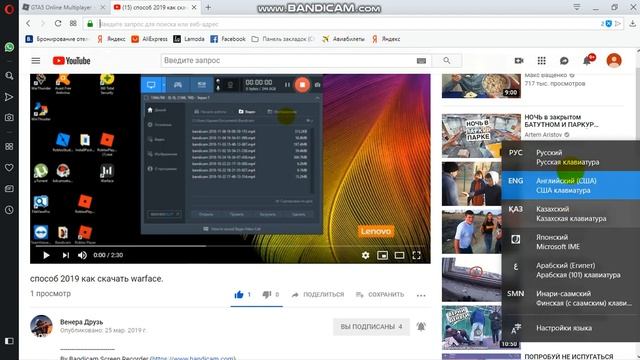Viewport: 640px width, 360px height.
Task: Focus the YouTube search field
Action: coord(288,60)
